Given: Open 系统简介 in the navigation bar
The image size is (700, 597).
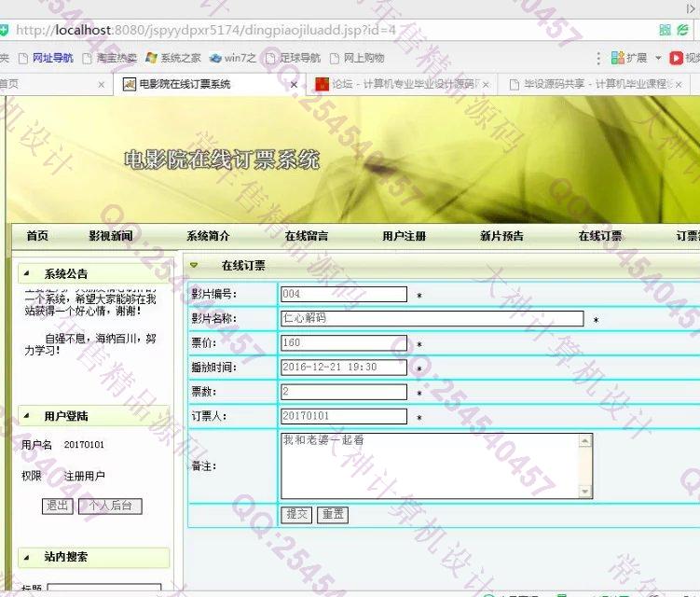Looking at the screenshot, I should (208, 236).
